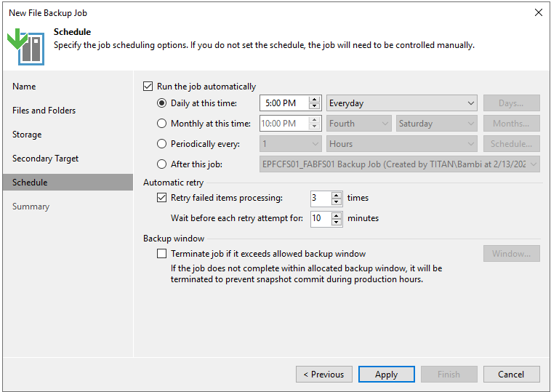The width and height of the screenshot is (551, 392).
Task: Go to Files and Folders step
Action: click(x=44, y=111)
